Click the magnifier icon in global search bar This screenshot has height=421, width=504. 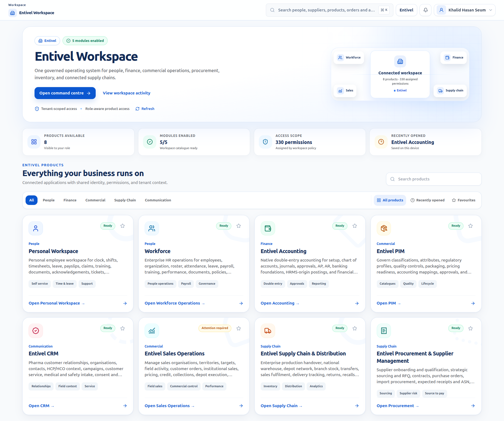coord(272,10)
